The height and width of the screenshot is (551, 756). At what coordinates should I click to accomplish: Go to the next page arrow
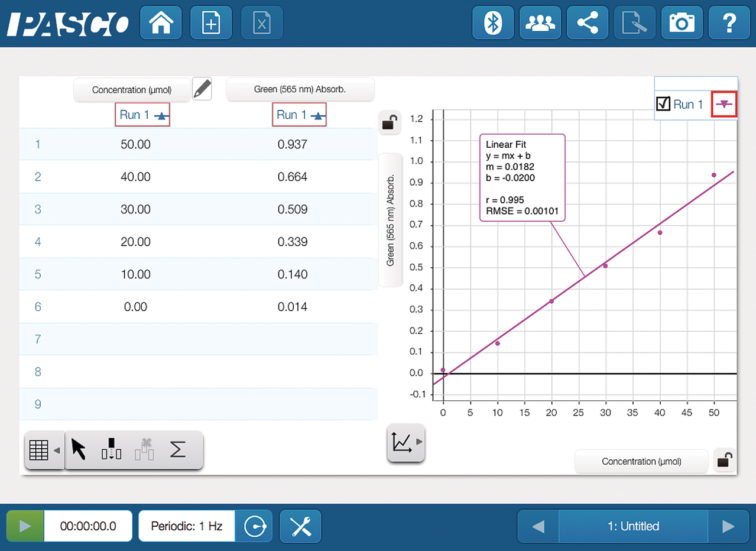[728, 526]
